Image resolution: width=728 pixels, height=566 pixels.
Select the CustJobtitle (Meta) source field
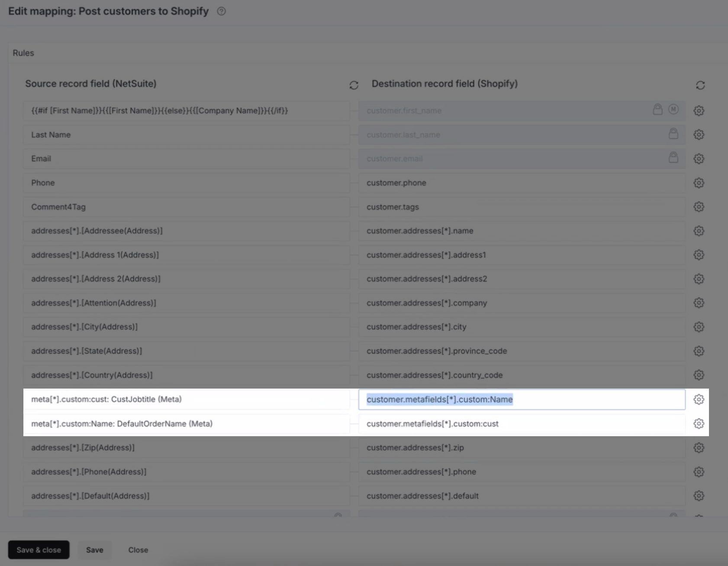click(186, 399)
